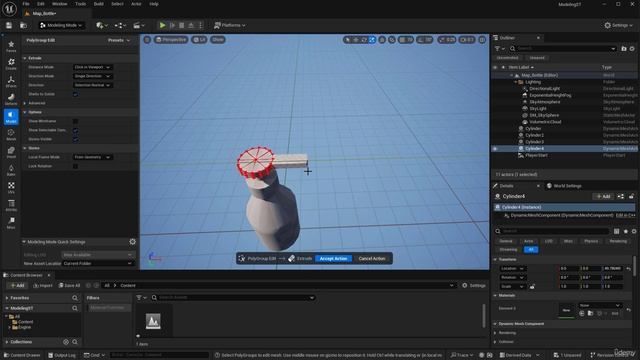Activate the scale gizmo in the viewport toolbar
This screenshot has width=640, height=360.
click(x=372, y=40)
